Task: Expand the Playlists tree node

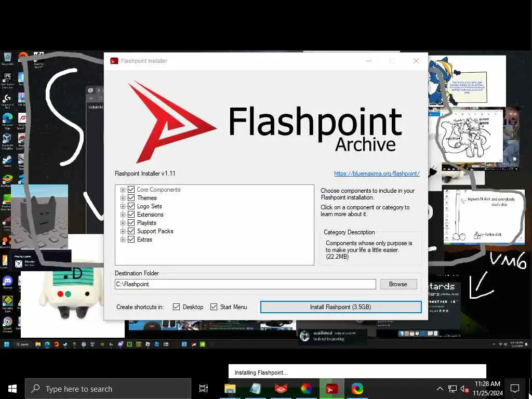Action: coord(123,223)
